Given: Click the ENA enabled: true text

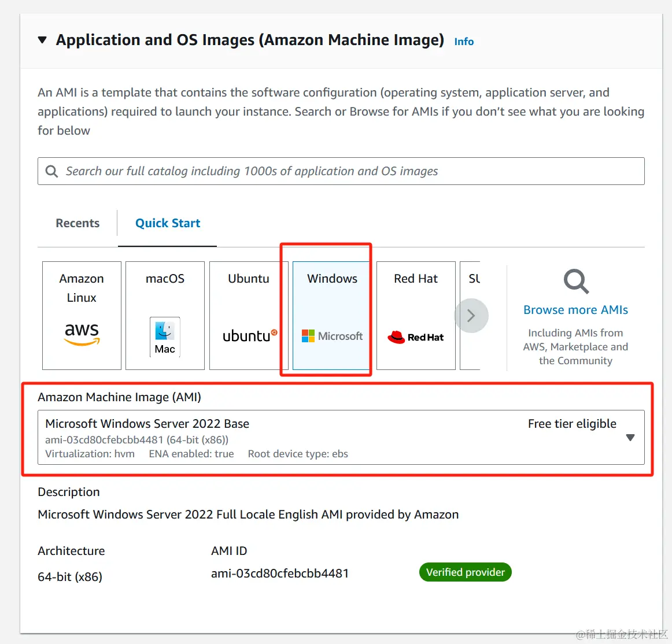Looking at the screenshot, I should click(191, 454).
